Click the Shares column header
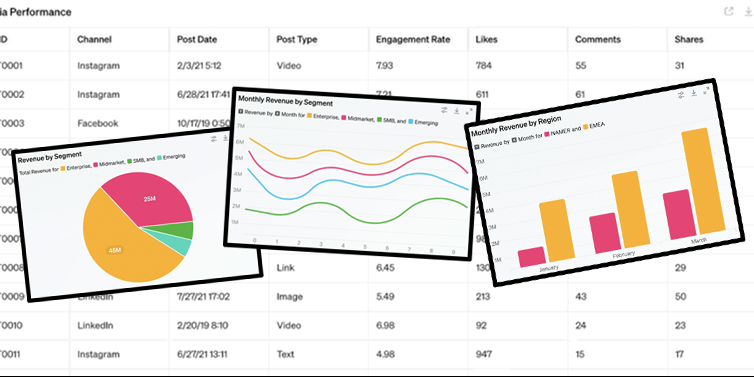 [x=689, y=39]
